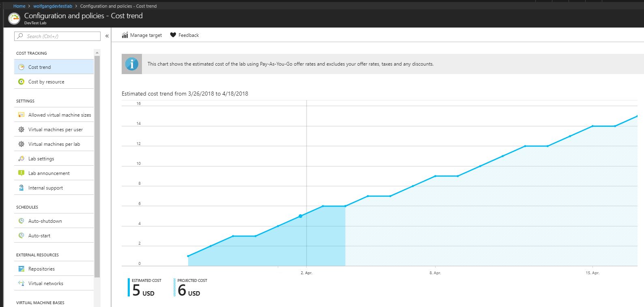The width and height of the screenshot is (644, 307).
Task: Select the highlighted data point on the chart
Action: pos(301,216)
